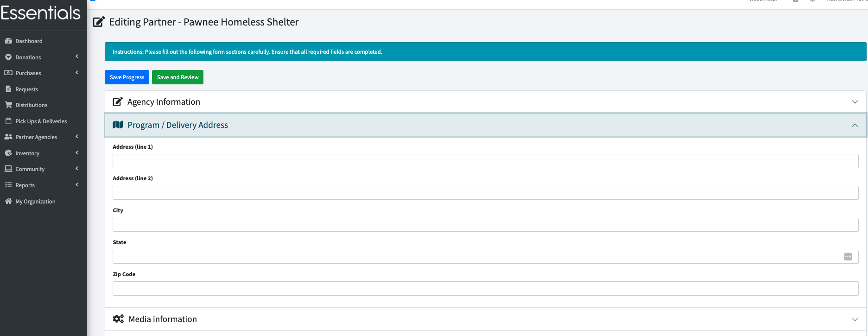Screen dimensions: 868x336
Task: Focus the Address (line 2) field
Action: pyautogui.click(x=485, y=193)
